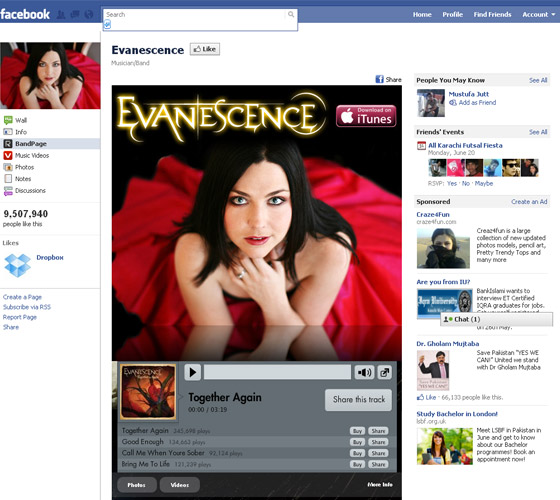Open All Karachi Futsal Fiesta event
This screenshot has width=560, height=500.
(465, 145)
